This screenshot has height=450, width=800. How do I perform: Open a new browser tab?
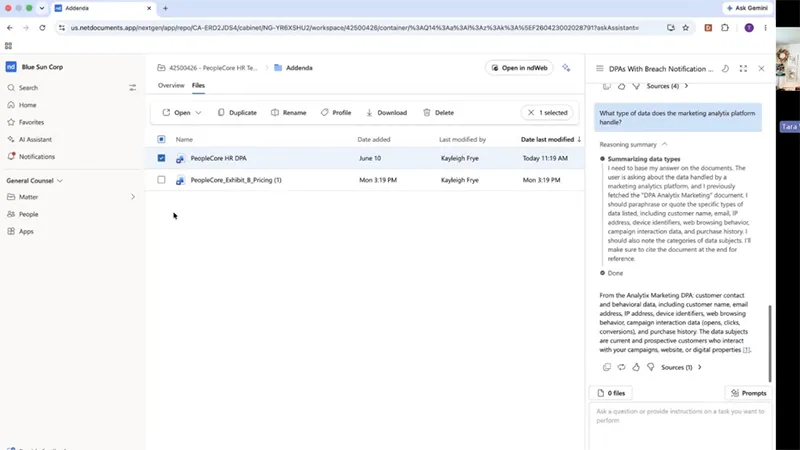(165, 8)
